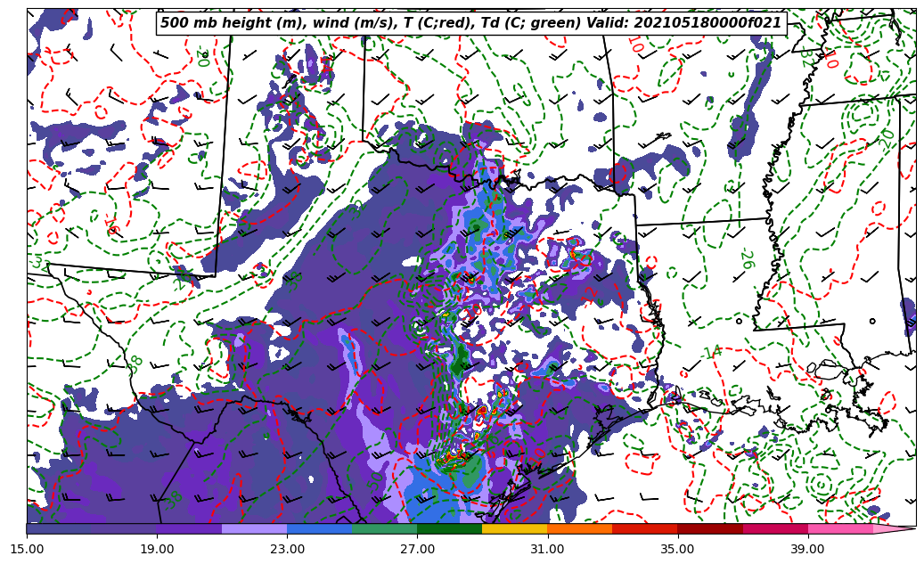Image resolution: width=924 pixels, height=564 pixels.
Task: Click the 35.00 colorbar tick label
Action: pos(677,549)
